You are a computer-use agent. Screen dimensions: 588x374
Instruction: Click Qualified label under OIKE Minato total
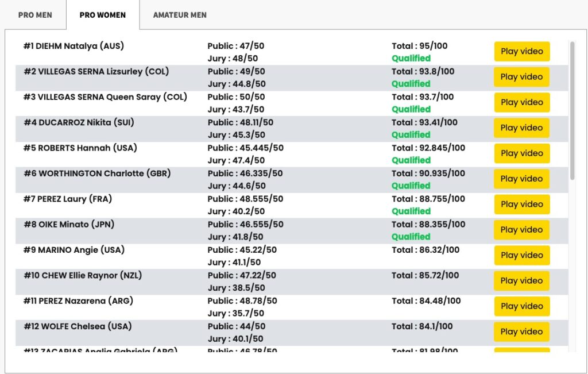(x=411, y=237)
